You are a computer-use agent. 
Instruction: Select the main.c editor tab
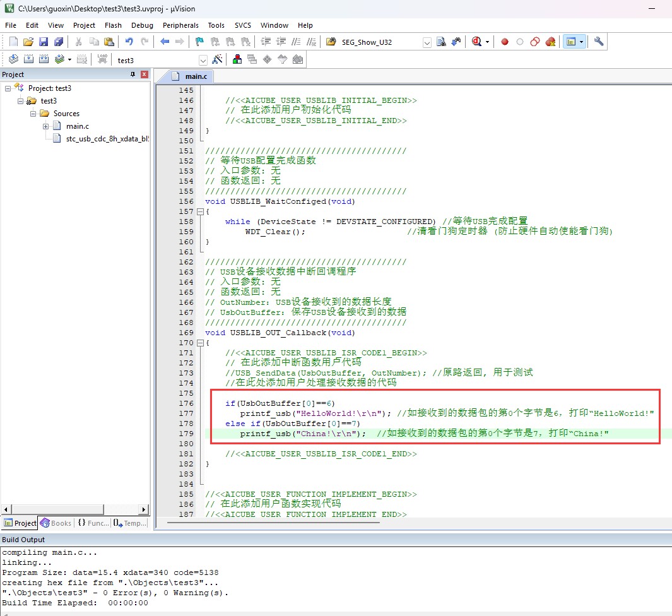point(190,76)
